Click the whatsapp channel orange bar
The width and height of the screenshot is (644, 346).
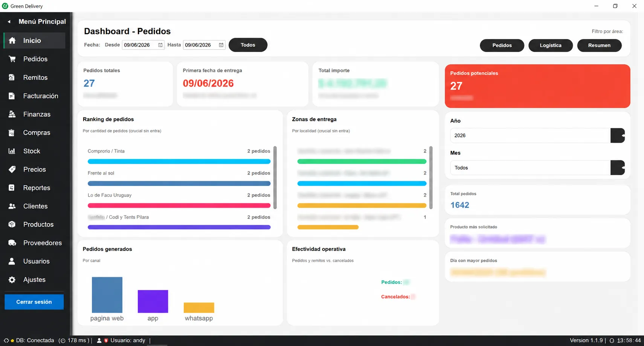click(199, 308)
